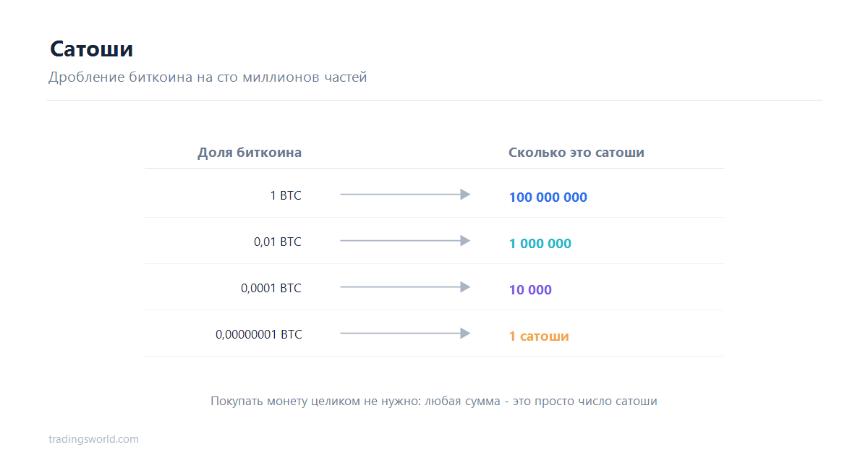Screen dimensions: 868x463
Task: Click the subtitle about дробление биткоина
Action: point(208,77)
